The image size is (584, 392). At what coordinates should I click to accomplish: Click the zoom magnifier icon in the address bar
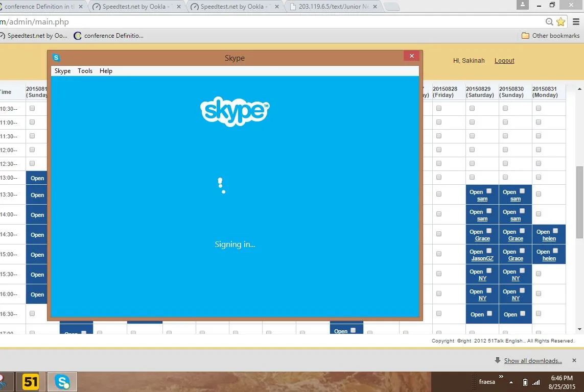[x=549, y=22]
